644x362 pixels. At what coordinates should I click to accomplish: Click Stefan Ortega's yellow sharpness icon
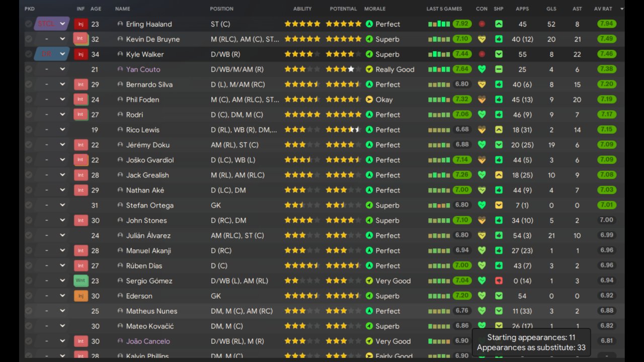[x=499, y=205]
